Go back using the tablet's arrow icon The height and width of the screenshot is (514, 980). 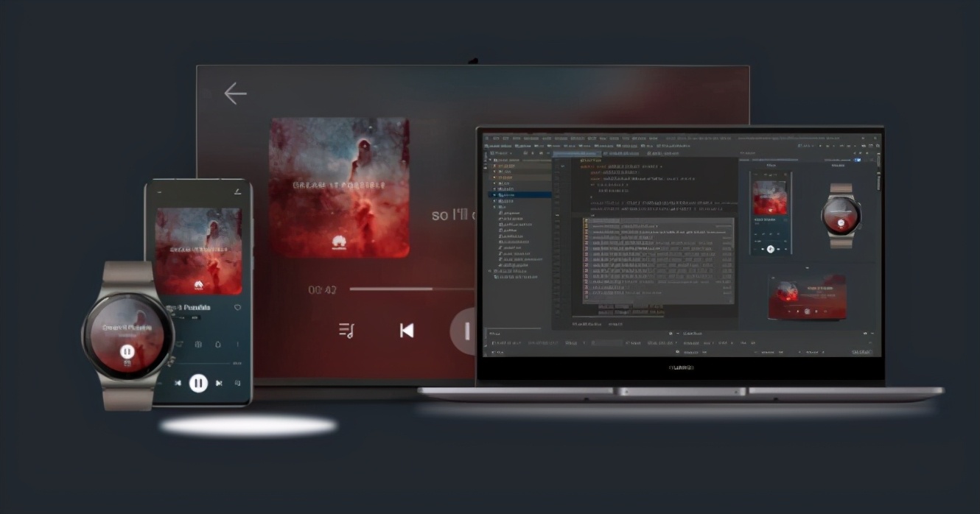point(235,94)
